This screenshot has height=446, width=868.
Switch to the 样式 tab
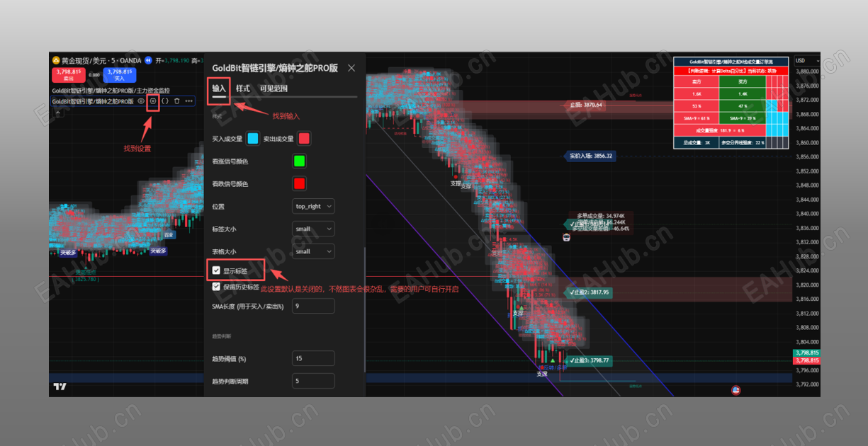242,88
